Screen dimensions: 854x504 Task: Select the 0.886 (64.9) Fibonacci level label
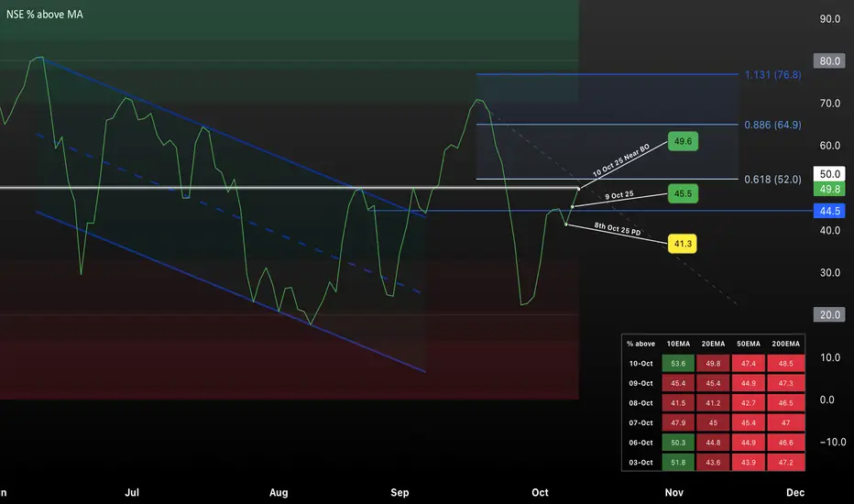click(x=772, y=125)
